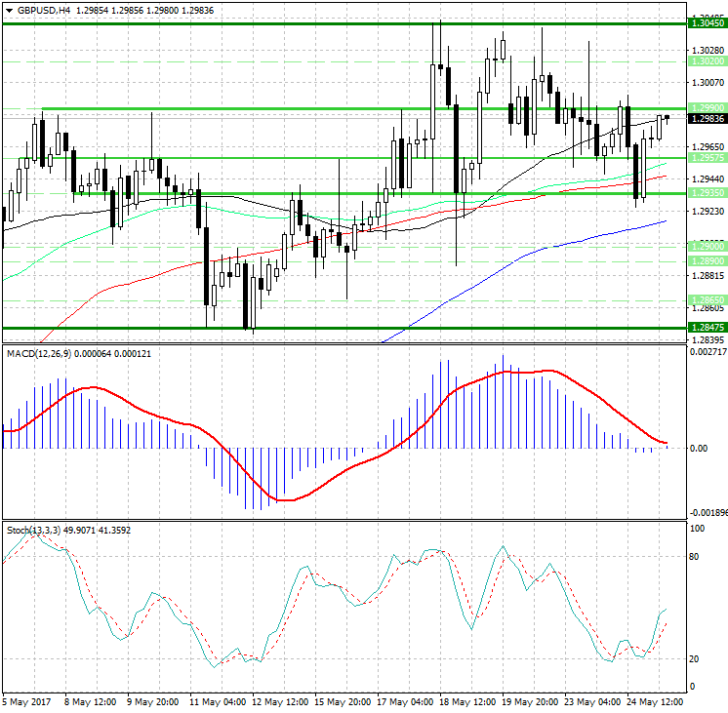728x713 pixels.
Task: Click the Stoch(13,3,3) indicator label
Action: point(33,530)
